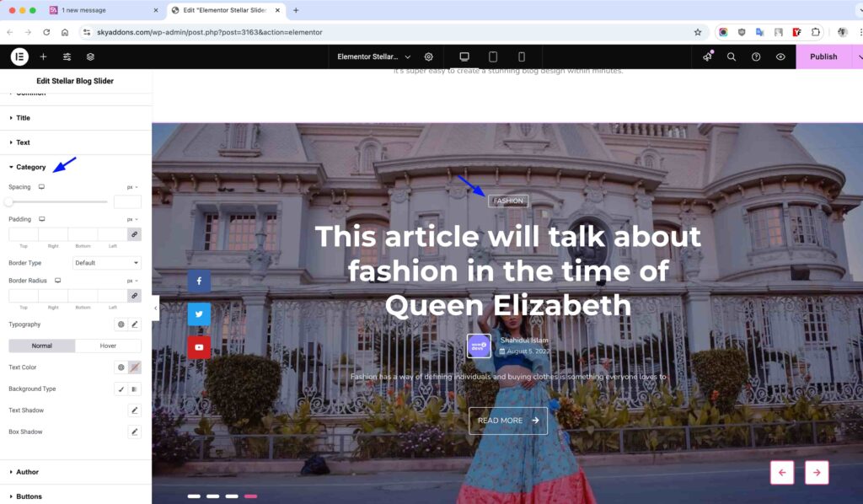Expand the Title section
Screen dimensions: 863x504
pyautogui.click(x=76, y=118)
